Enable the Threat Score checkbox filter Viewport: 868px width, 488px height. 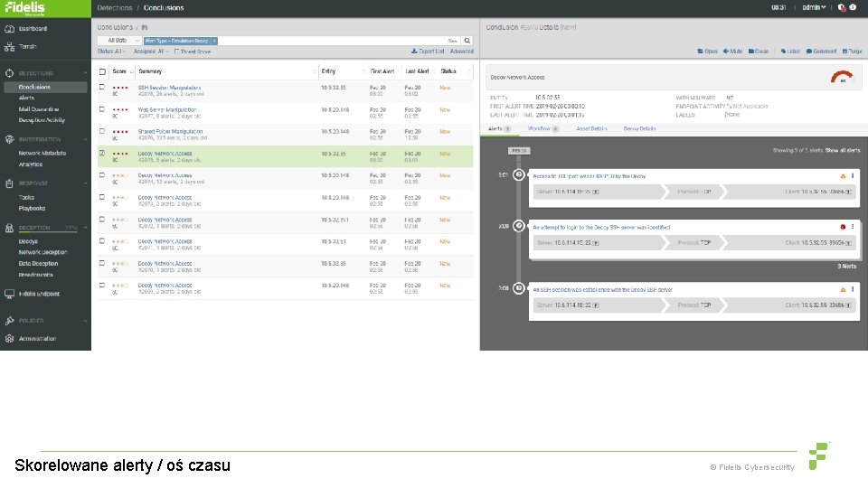(x=176, y=52)
